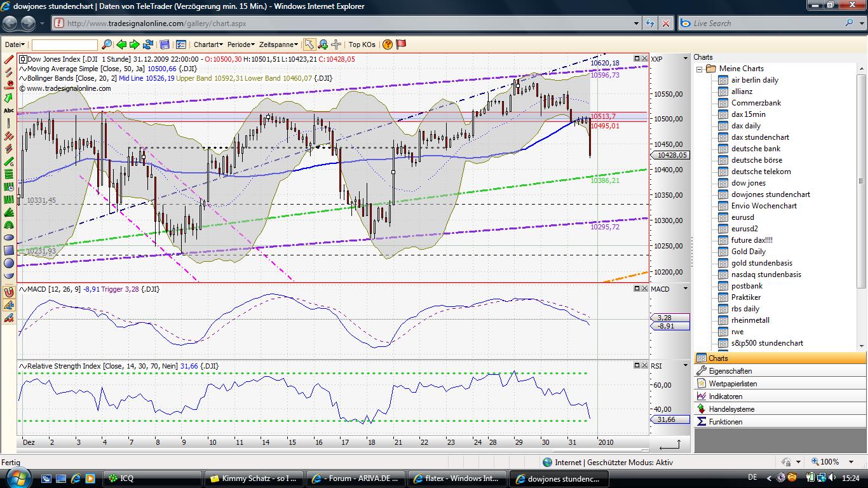Save chart using the floppy disk icon

click(x=165, y=44)
